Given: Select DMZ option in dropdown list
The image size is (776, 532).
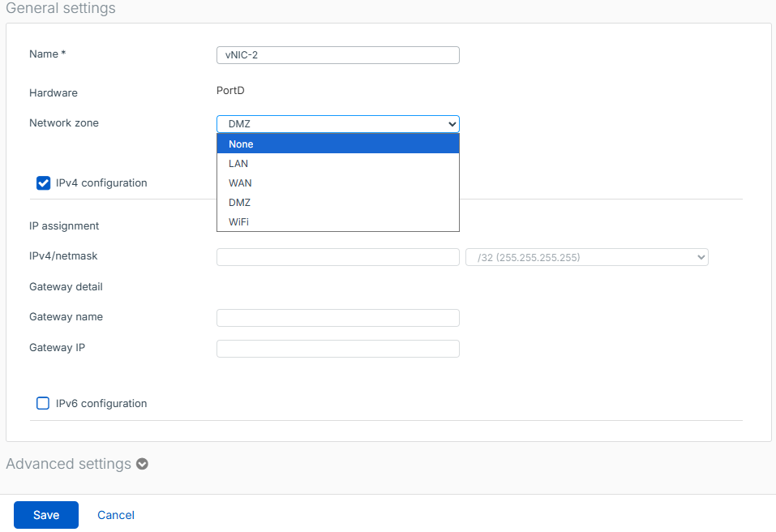Looking at the screenshot, I should click(337, 203).
